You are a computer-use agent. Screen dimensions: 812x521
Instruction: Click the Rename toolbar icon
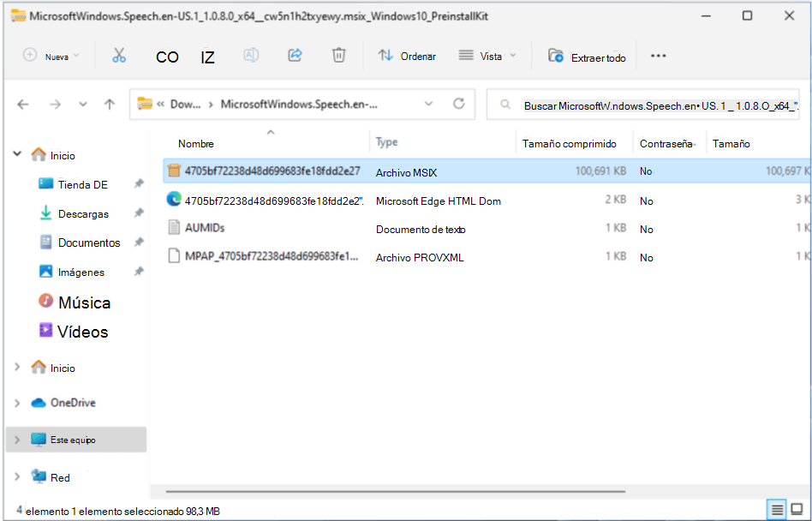click(x=251, y=55)
